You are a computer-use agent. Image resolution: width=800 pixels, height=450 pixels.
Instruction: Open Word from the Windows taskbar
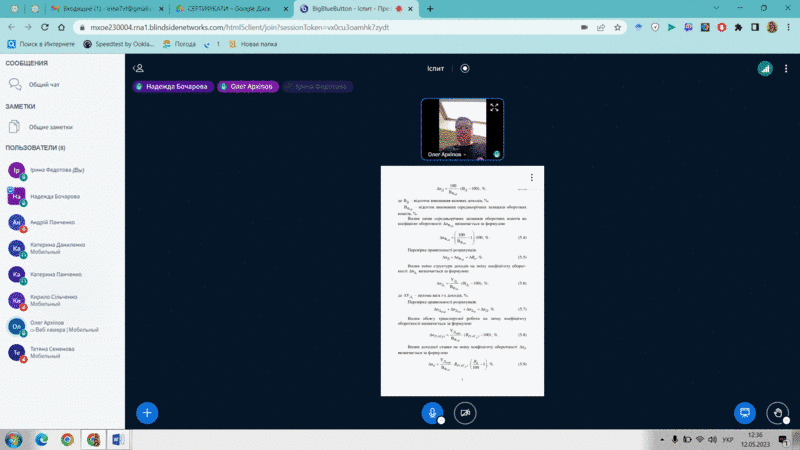click(x=116, y=439)
